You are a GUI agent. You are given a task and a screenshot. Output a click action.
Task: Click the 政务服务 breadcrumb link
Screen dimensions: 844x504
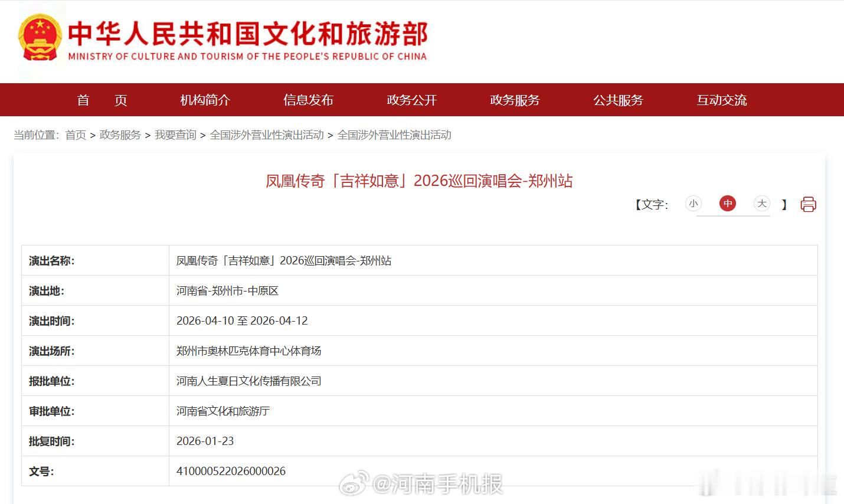[120, 135]
